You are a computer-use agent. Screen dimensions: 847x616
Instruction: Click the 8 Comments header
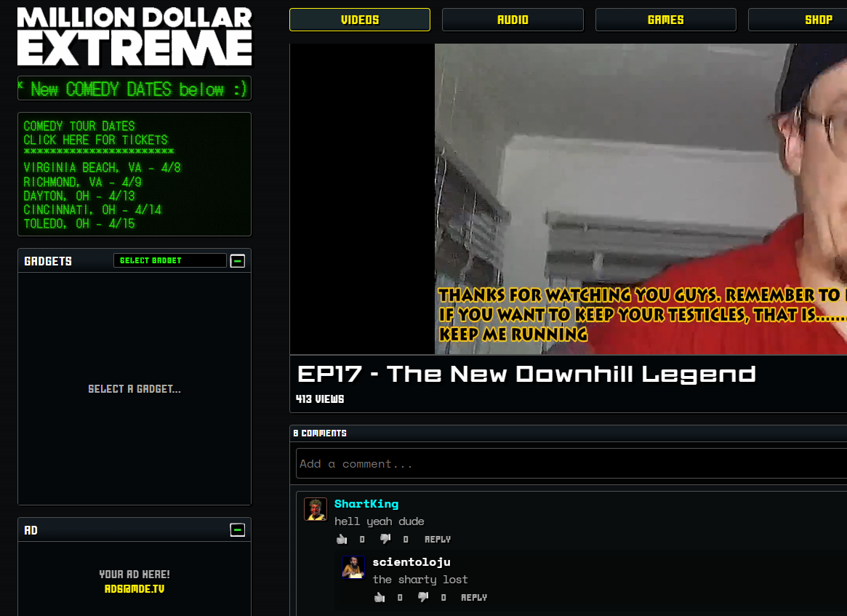pyautogui.click(x=320, y=433)
